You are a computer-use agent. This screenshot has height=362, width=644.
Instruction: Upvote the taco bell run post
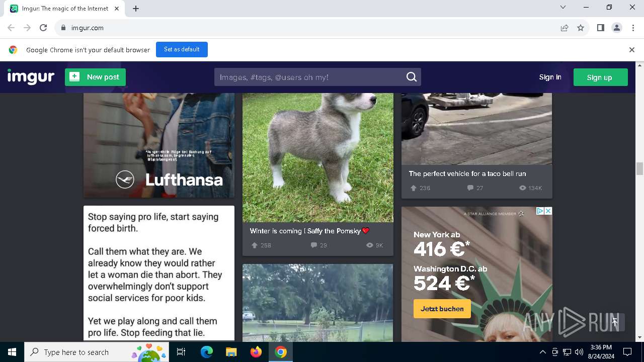[414, 188]
